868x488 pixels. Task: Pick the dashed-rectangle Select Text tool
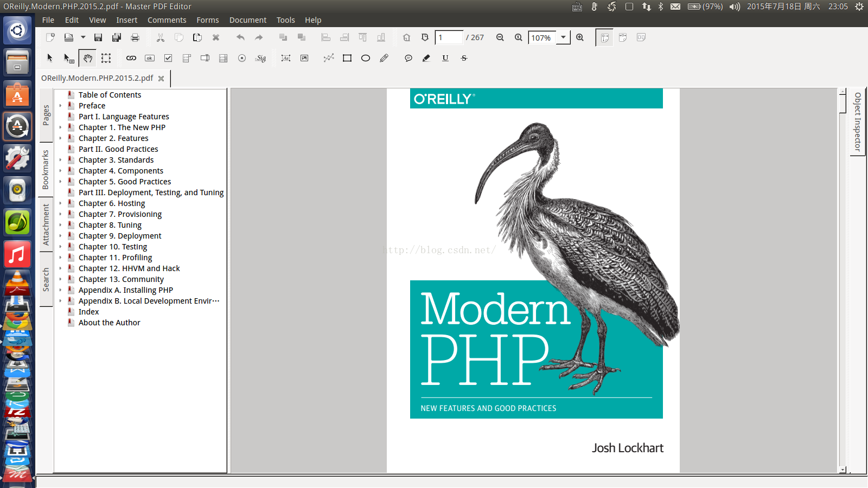(x=106, y=58)
